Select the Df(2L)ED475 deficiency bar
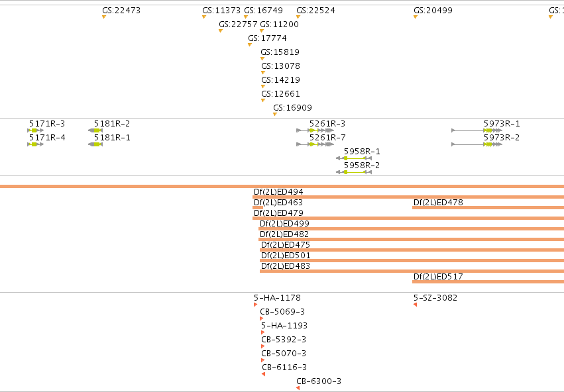The image size is (564, 392). pos(412,250)
